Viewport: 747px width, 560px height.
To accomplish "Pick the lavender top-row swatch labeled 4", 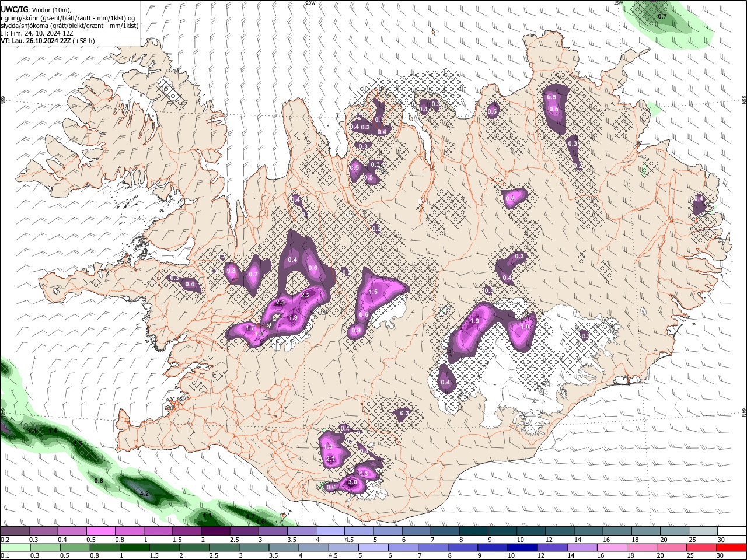I will (x=329, y=531).
